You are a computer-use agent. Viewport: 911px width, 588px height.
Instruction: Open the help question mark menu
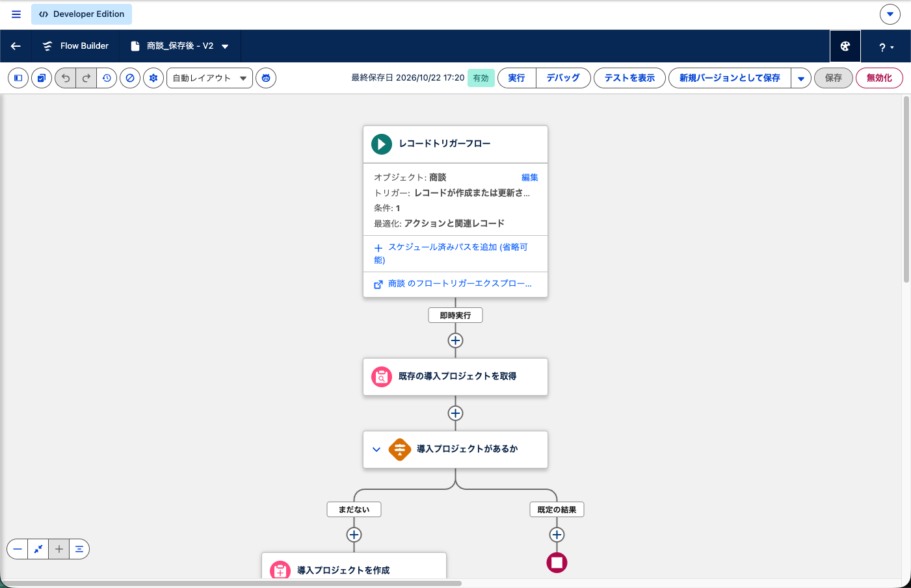point(886,47)
